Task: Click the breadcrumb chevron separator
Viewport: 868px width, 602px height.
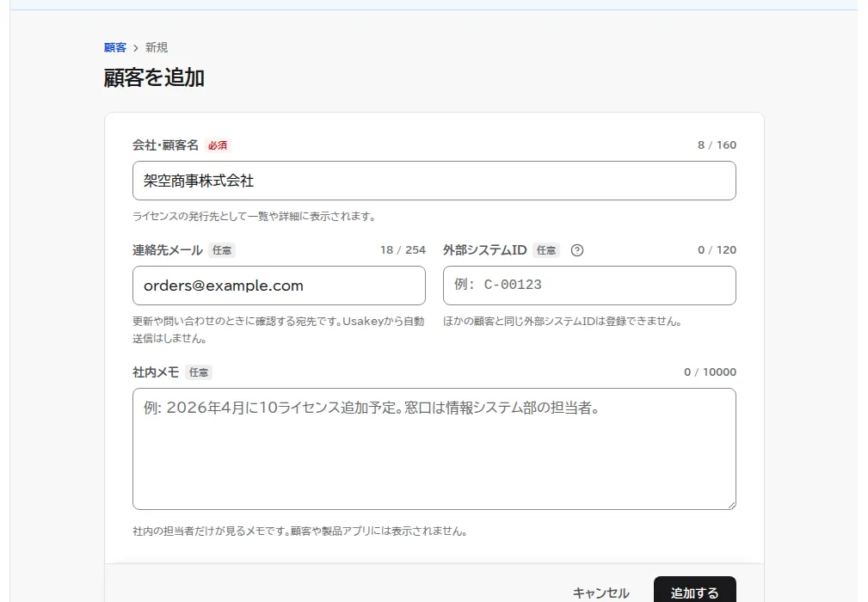Action: click(136, 48)
